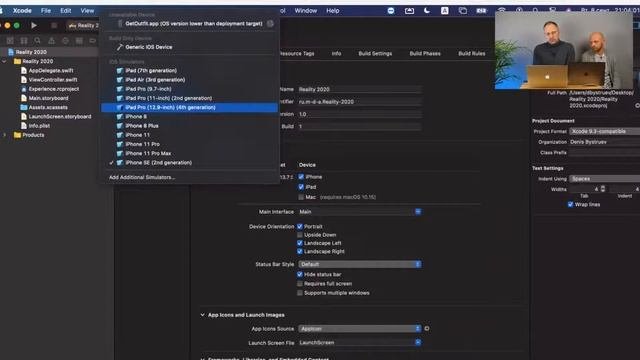The width and height of the screenshot is (640, 360).
Task: Toggle the Mac device checkbox
Action: point(301,197)
